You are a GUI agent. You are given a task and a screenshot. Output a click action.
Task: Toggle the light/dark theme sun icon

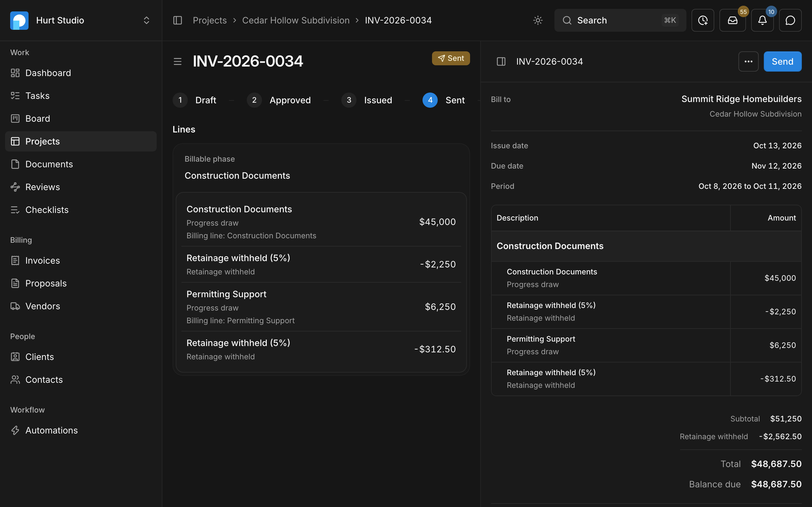point(538,20)
